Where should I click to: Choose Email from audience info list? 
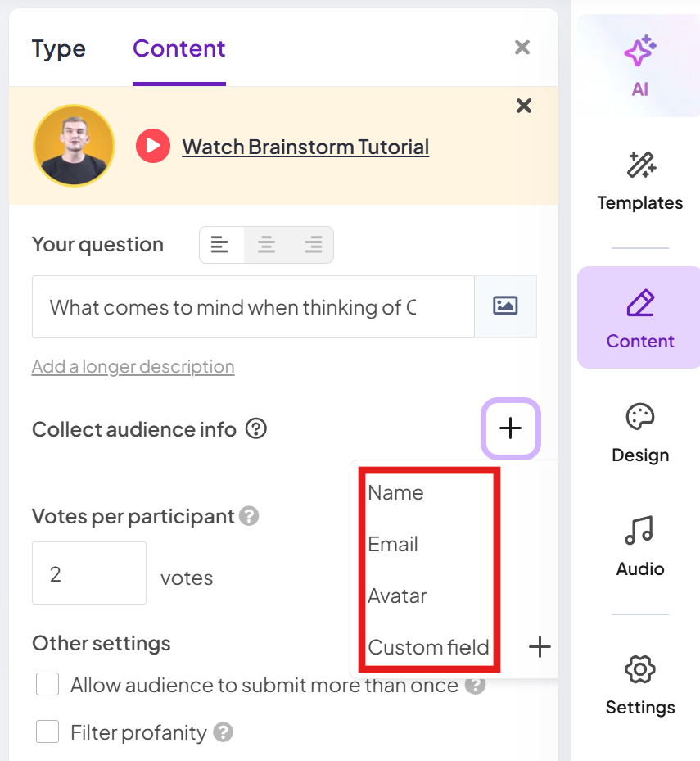(x=393, y=544)
